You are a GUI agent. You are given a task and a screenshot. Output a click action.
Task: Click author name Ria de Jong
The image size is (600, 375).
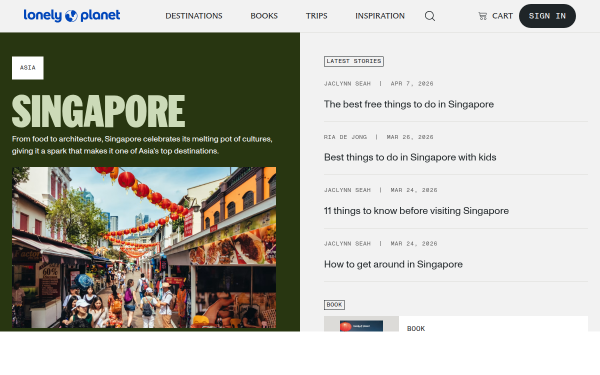(345, 137)
